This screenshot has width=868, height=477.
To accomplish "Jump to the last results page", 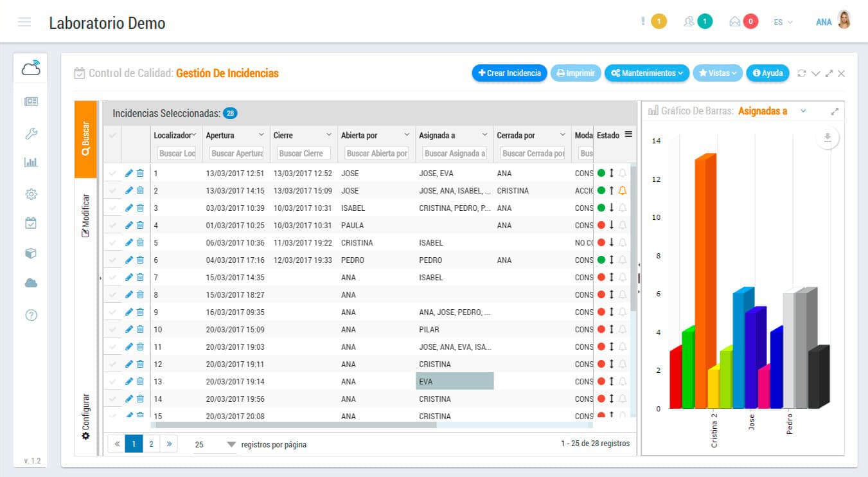I will coord(169,444).
